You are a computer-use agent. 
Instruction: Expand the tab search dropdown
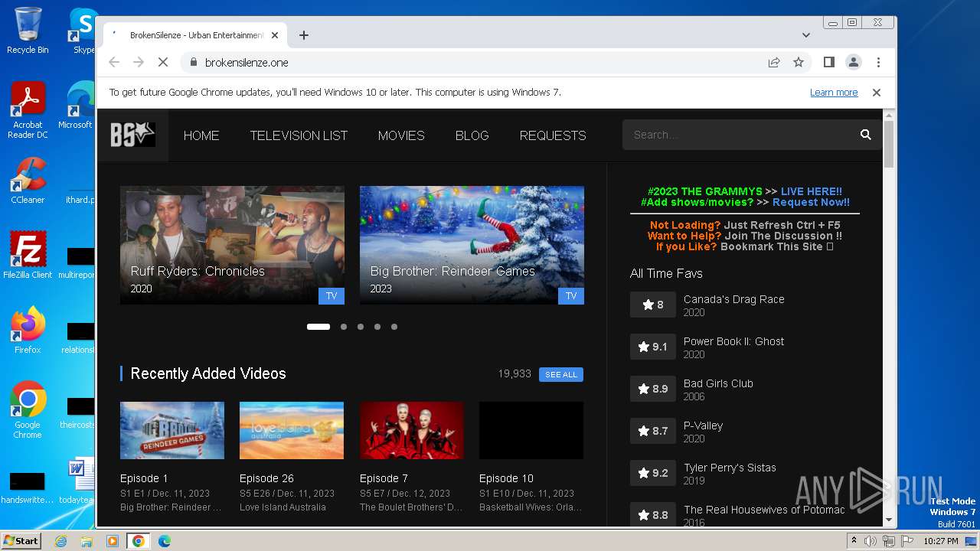click(806, 35)
